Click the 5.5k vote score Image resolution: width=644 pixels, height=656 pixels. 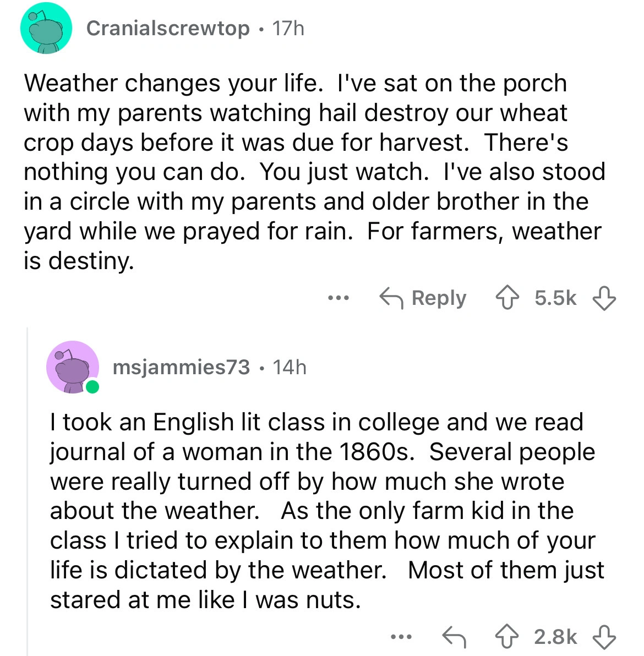[555, 298]
